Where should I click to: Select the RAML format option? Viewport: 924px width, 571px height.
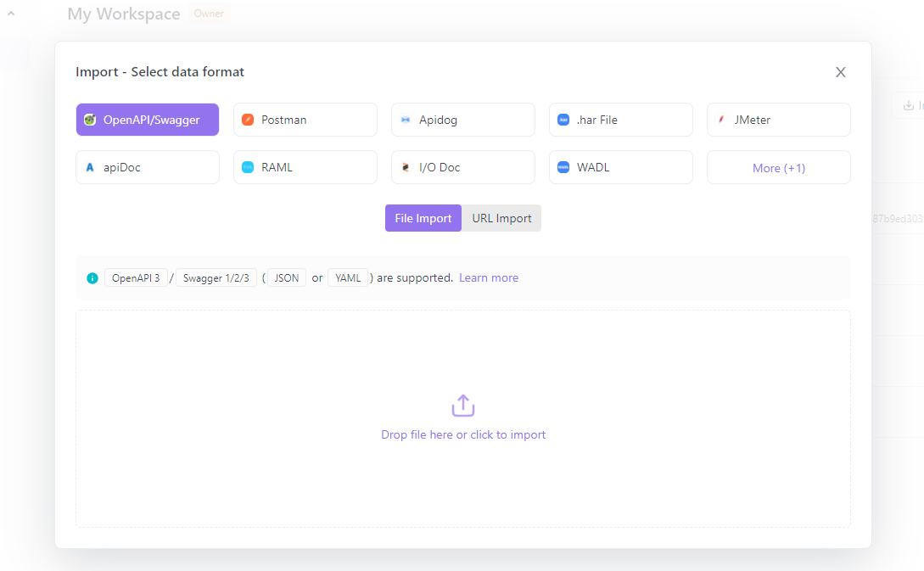[305, 167]
